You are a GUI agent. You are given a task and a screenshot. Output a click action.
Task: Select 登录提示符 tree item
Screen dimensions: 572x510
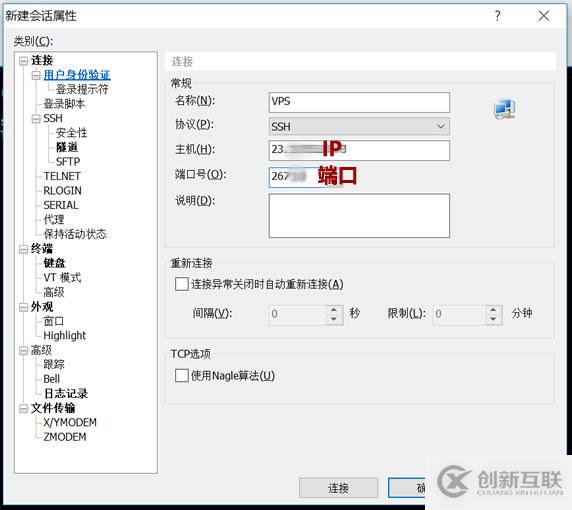[x=82, y=89]
